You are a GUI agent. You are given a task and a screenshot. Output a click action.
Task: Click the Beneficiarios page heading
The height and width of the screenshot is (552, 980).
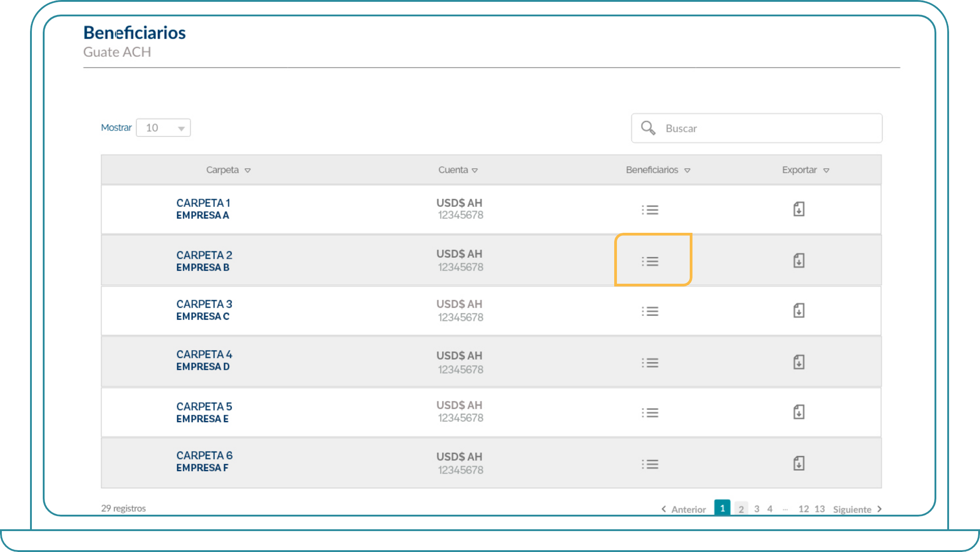click(x=135, y=33)
